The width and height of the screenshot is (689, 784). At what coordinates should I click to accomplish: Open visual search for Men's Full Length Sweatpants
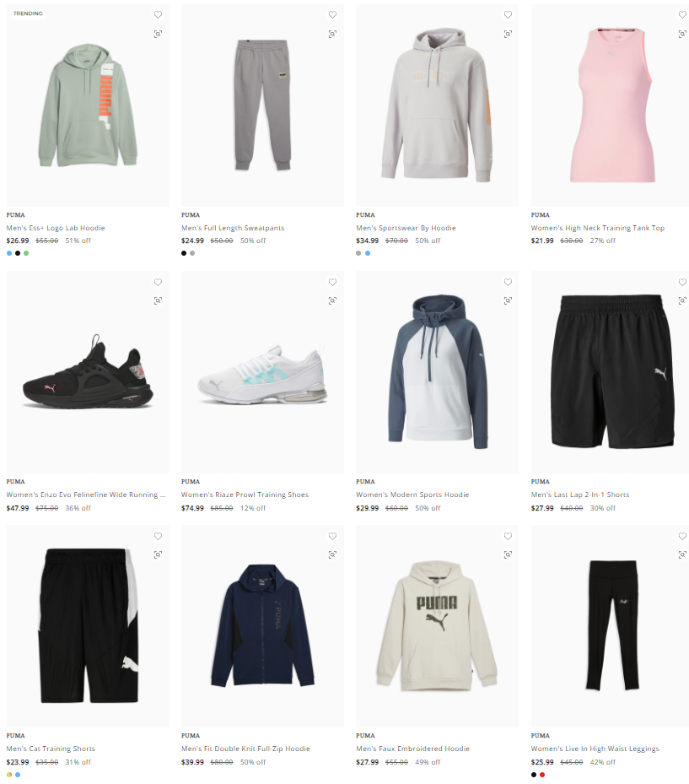(x=332, y=34)
